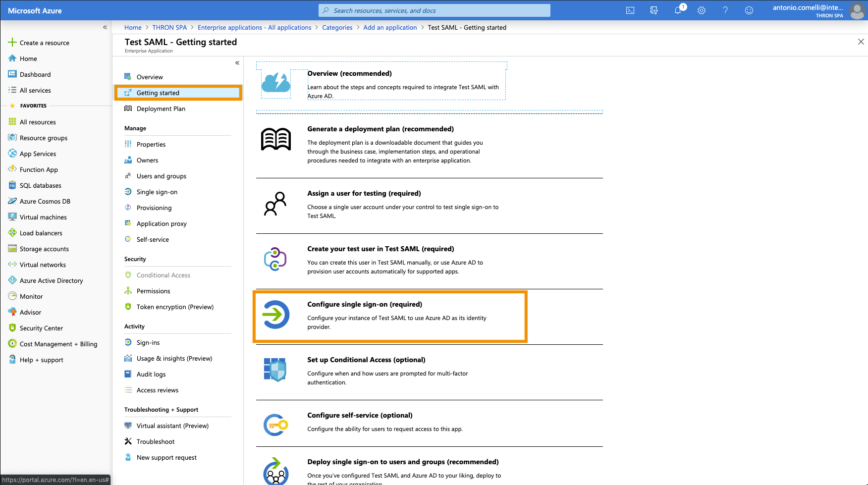Click the Overview cloud lightning icon
868x485 pixels.
[276, 82]
